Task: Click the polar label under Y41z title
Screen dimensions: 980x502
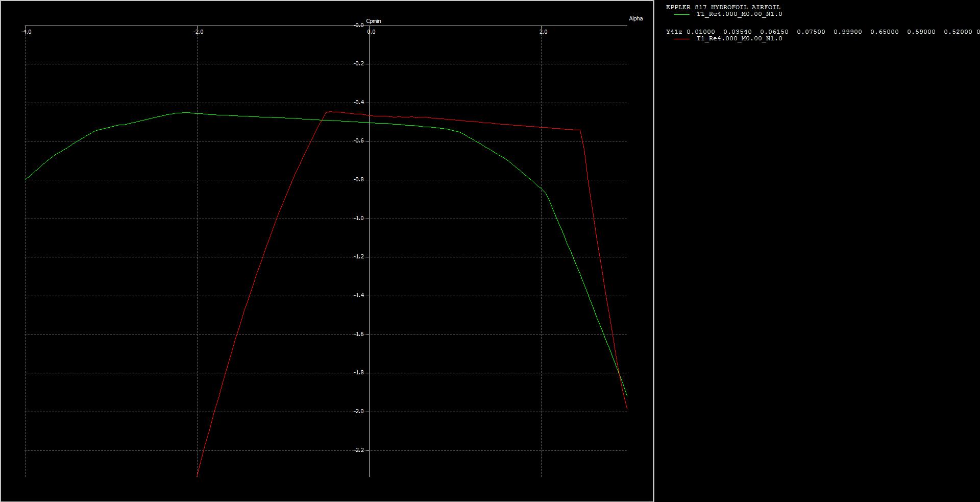Action: click(x=739, y=39)
